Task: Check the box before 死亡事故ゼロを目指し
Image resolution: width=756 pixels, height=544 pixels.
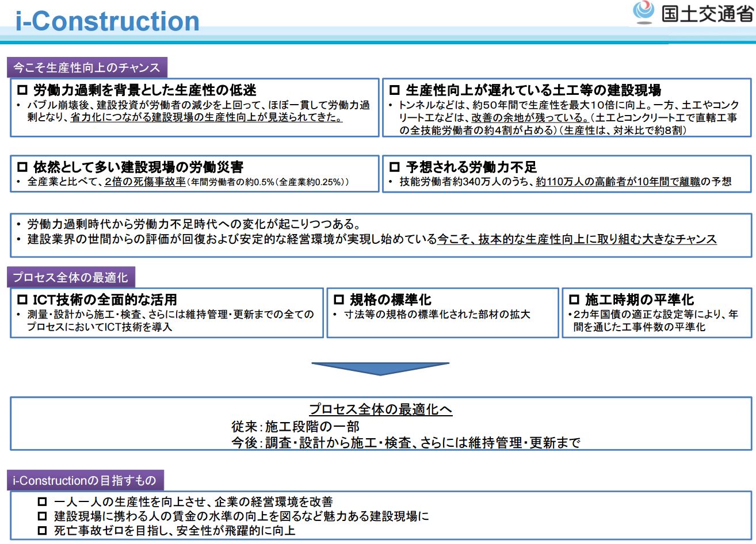Action: pyautogui.click(x=42, y=530)
